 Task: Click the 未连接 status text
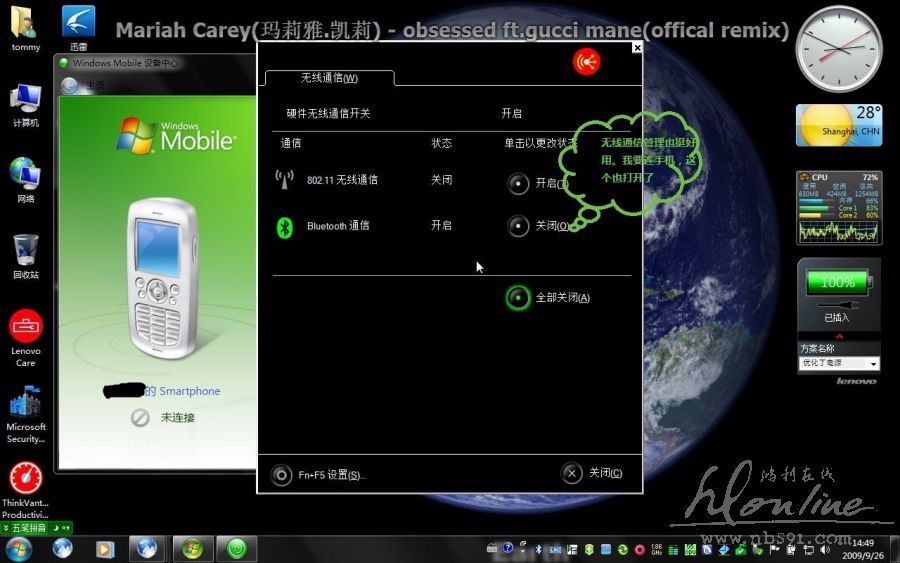pyautogui.click(x=177, y=418)
